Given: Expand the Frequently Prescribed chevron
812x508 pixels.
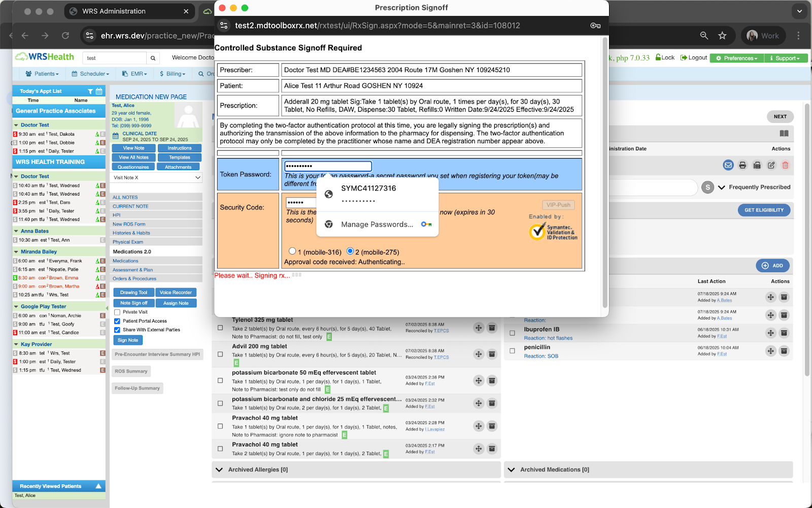Looking at the screenshot, I should (x=721, y=187).
